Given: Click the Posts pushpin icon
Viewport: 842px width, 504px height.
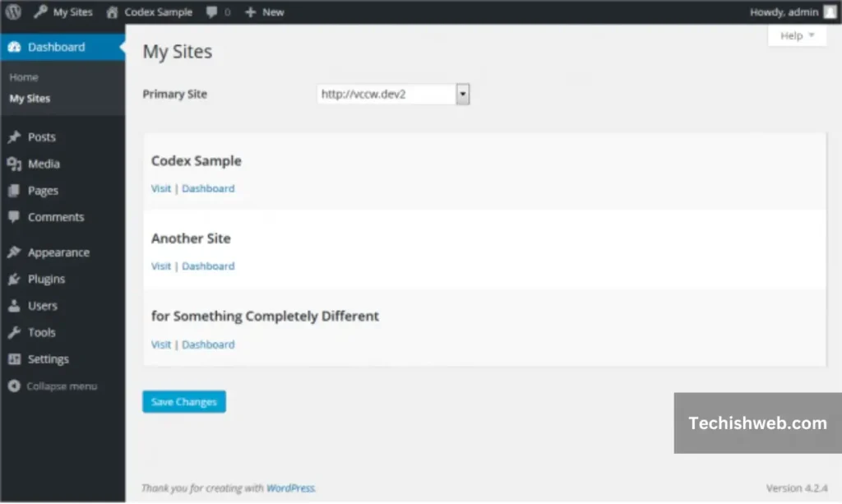Looking at the screenshot, I should (15, 136).
